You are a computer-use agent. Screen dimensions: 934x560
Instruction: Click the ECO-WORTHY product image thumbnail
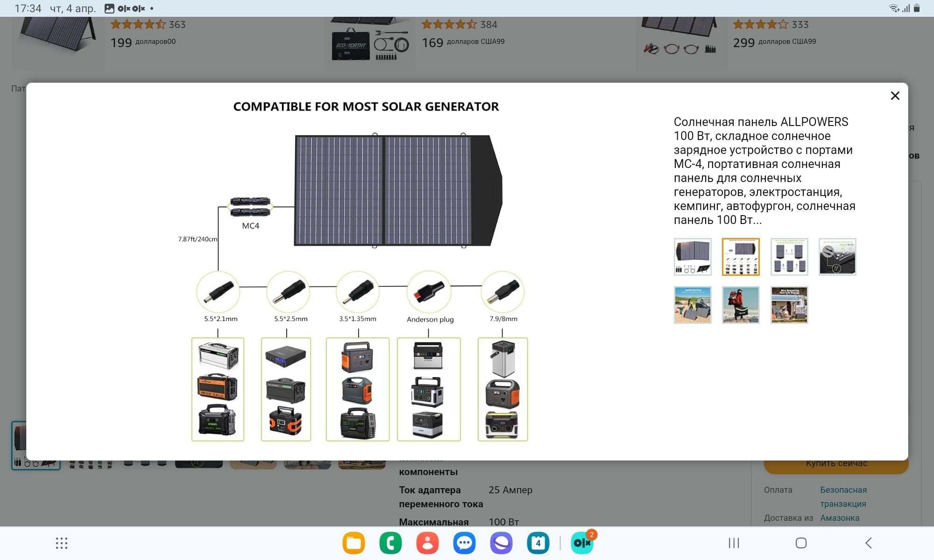[370, 43]
